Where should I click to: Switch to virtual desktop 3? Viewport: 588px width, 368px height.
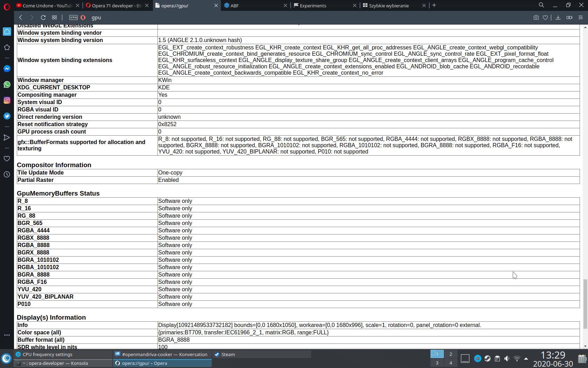pos(437,363)
